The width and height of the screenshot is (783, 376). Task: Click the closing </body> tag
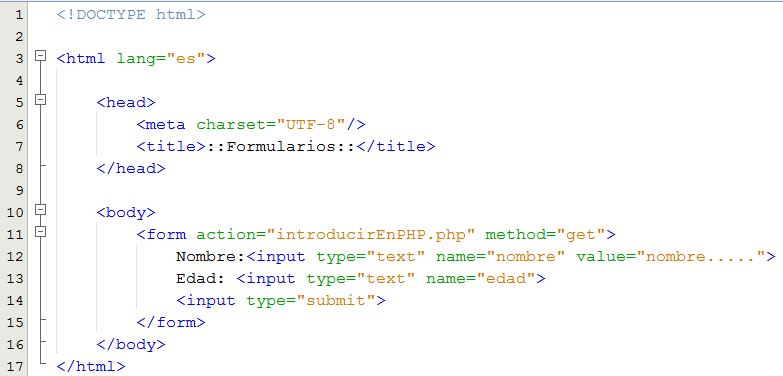[131, 344]
